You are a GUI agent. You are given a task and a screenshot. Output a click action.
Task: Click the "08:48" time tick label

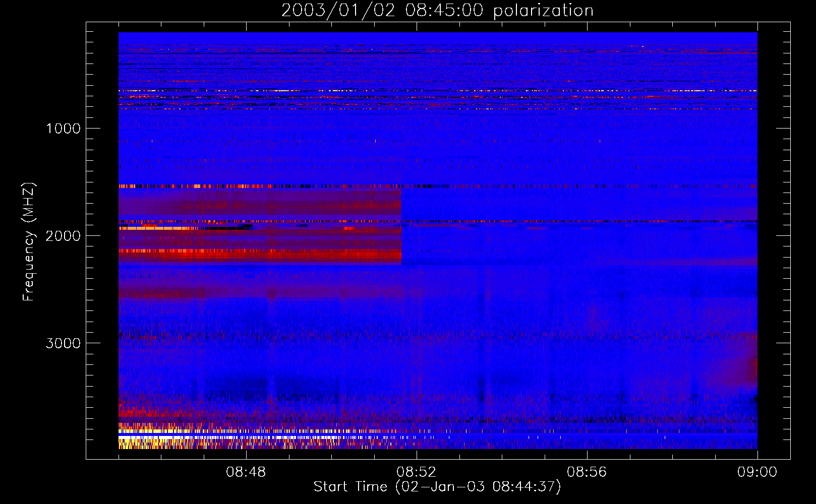[x=246, y=472]
